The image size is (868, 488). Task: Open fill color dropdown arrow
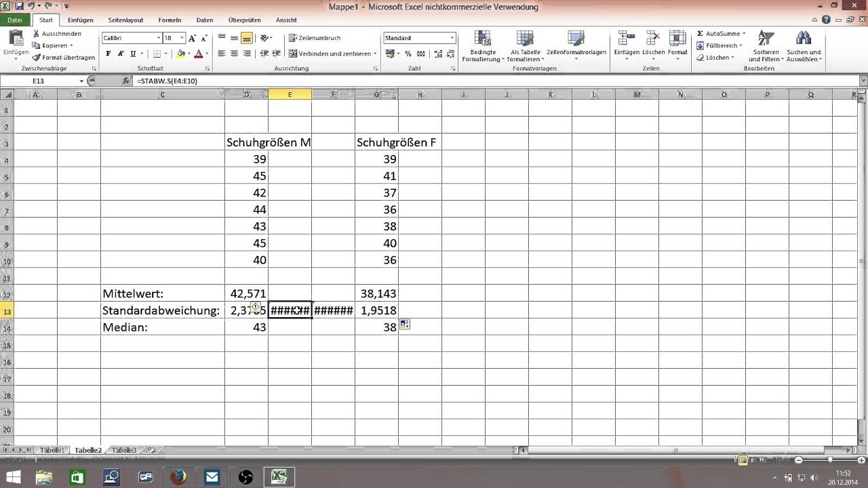pos(189,54)
